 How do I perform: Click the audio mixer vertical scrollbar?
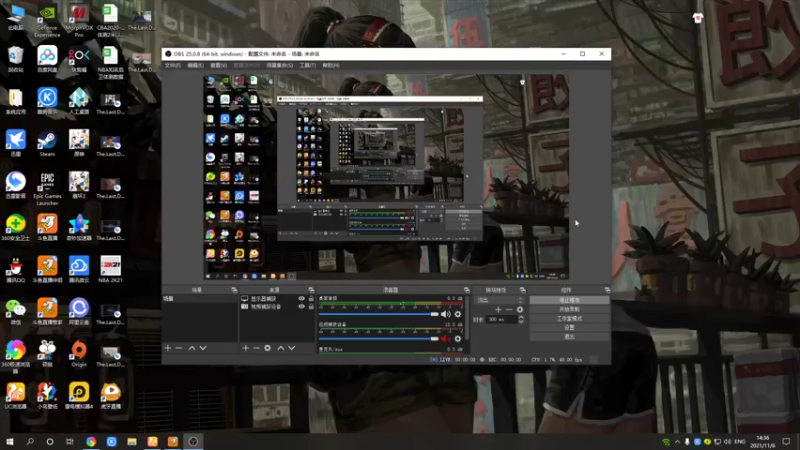[x=466, y=316]
